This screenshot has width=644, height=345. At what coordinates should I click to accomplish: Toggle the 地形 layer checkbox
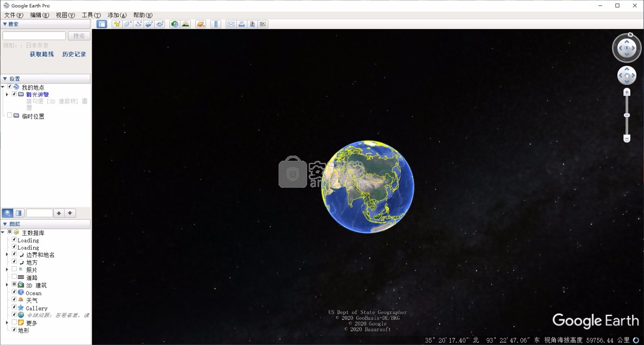(14, 330)
